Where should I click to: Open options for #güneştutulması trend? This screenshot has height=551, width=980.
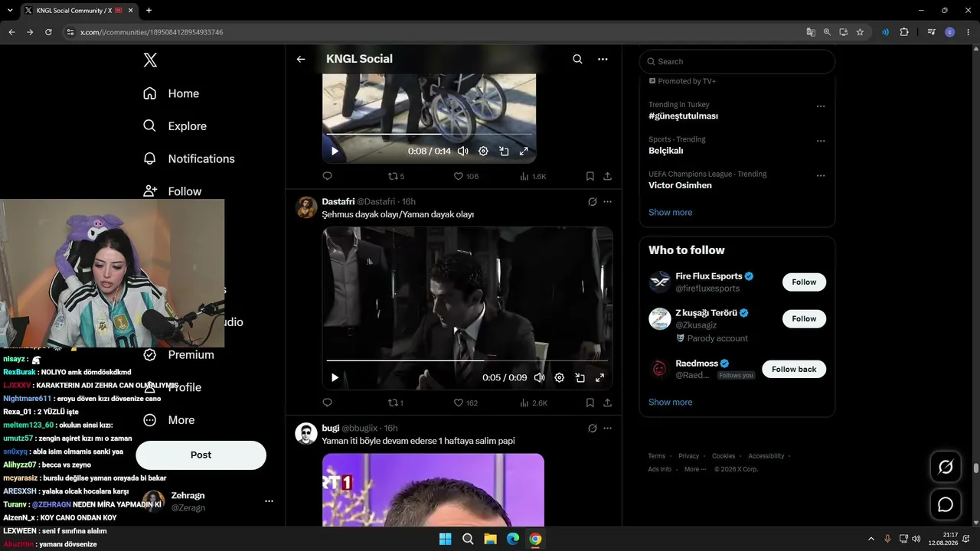[821, 106]
